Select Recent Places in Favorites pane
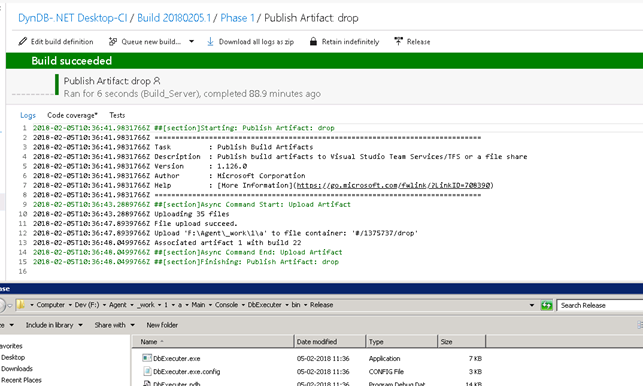643x386 pixels. pos(21,380)
